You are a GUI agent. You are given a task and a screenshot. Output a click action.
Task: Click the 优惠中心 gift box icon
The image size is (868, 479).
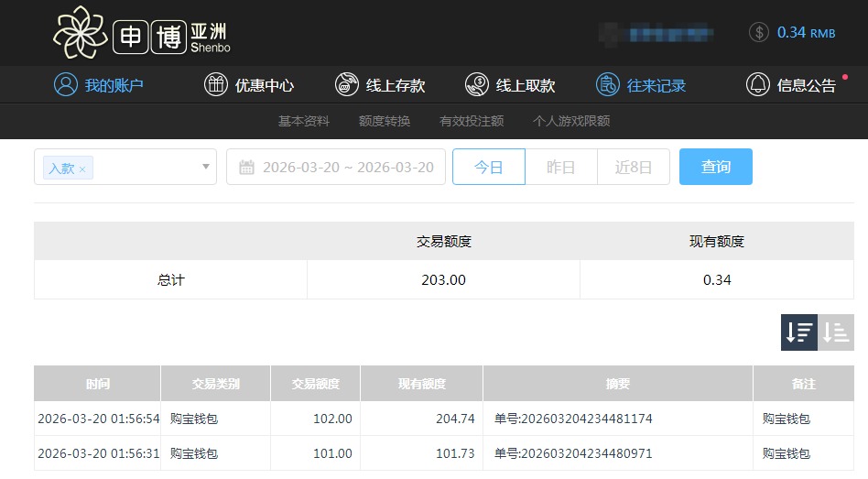(216, 85)
